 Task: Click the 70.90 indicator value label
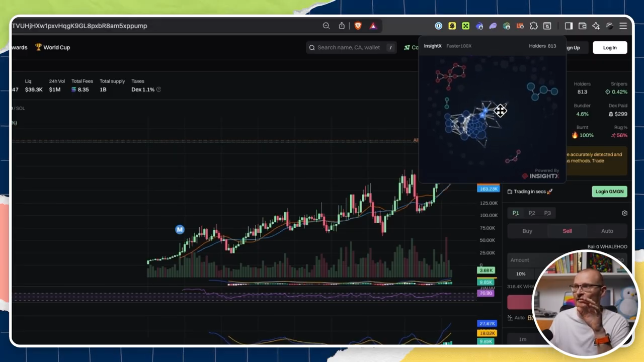pyautogui.click(x=486, y=293)
